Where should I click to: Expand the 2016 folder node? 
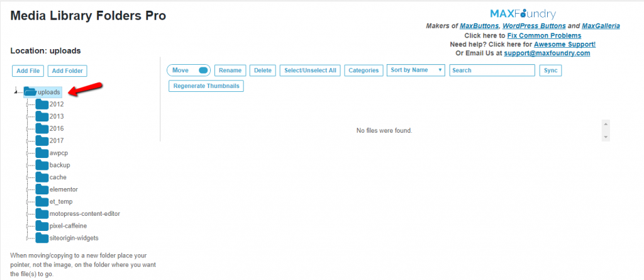click(28, 129)
